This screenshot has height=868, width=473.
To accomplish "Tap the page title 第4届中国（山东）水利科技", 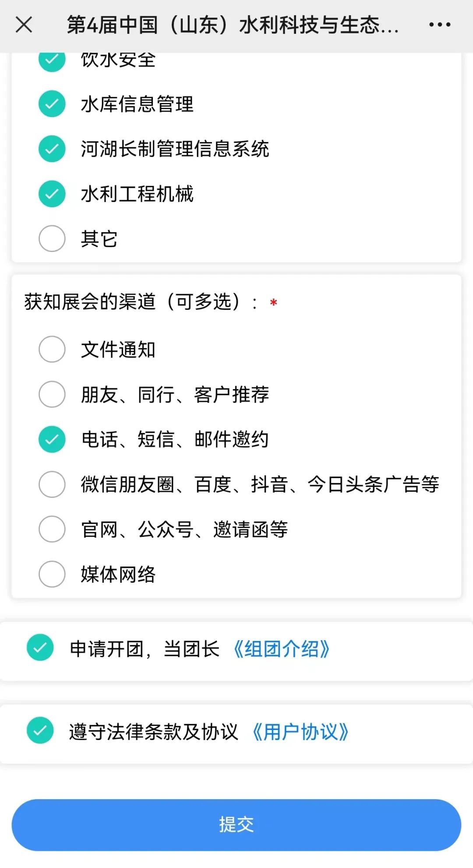I will [232, 25].
